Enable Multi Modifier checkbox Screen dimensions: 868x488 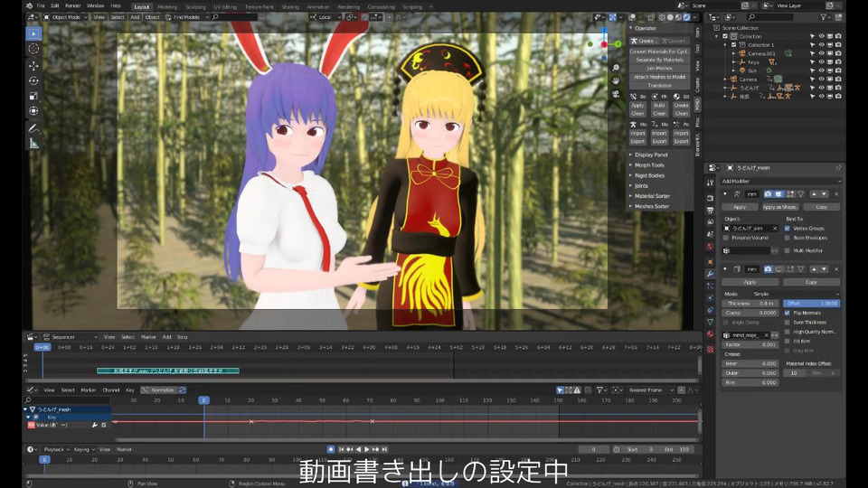(788, 250)
